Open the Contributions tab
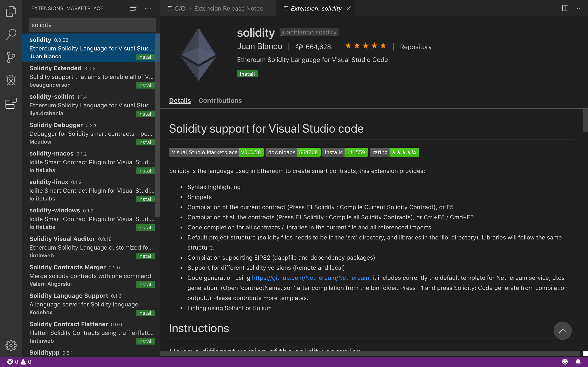The width and height of the screenshot is (588, 367). (x=220, y=100)
